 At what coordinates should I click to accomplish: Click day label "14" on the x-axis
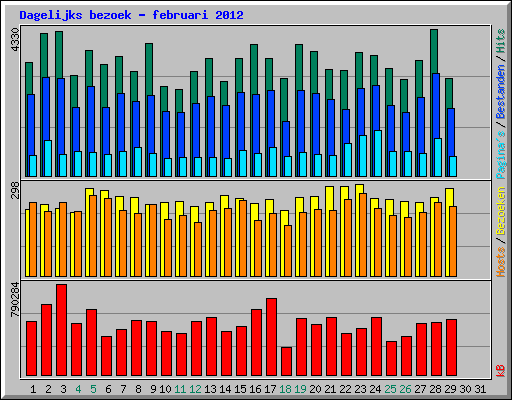pyautogui.click(x=225, y=389)
